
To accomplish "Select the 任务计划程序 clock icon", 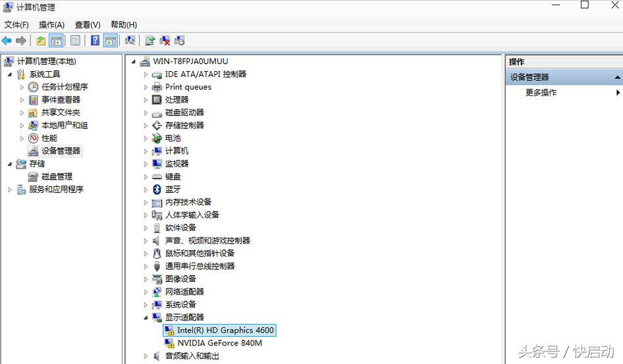I will point(34,87).
